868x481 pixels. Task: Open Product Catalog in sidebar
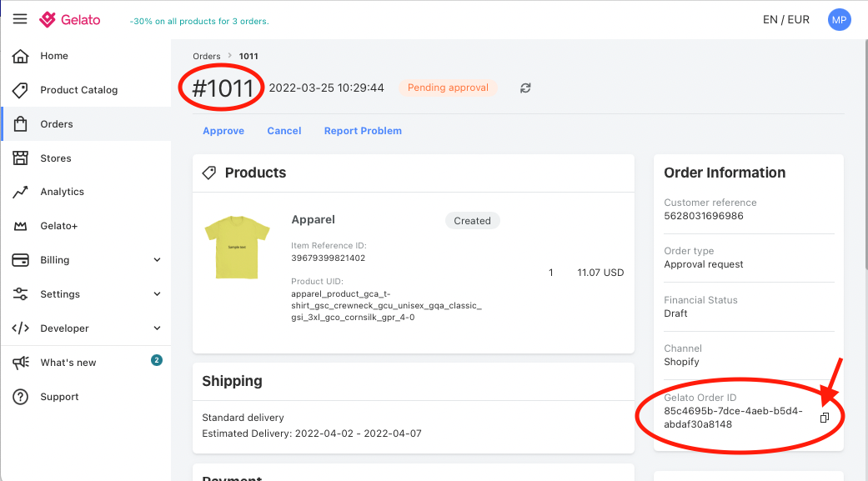pyautogui.click(x=79, y=90)
